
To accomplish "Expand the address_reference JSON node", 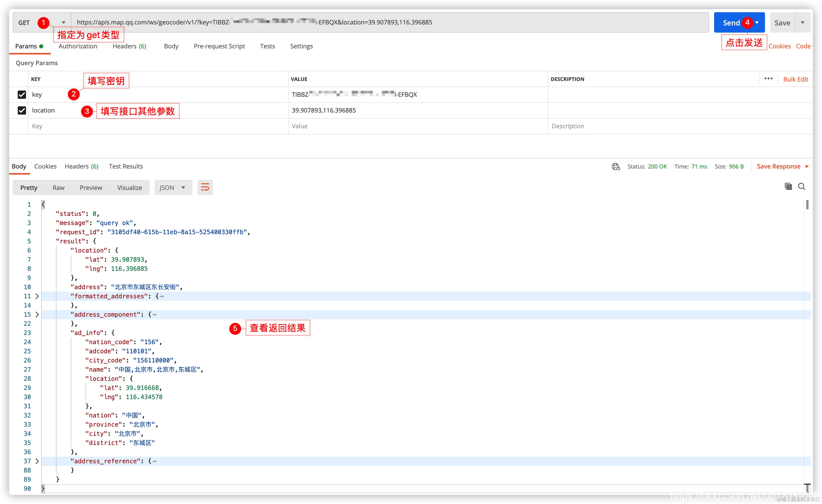I will click(37, 461).
